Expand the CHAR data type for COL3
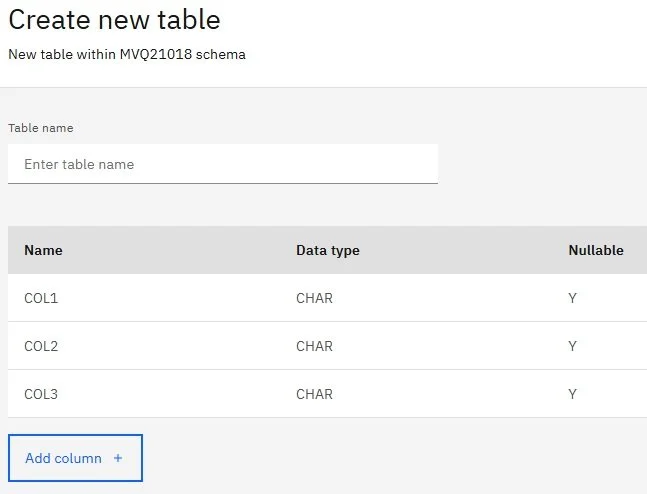This screenshot has height=494, width=647. (x=314, y=394)
